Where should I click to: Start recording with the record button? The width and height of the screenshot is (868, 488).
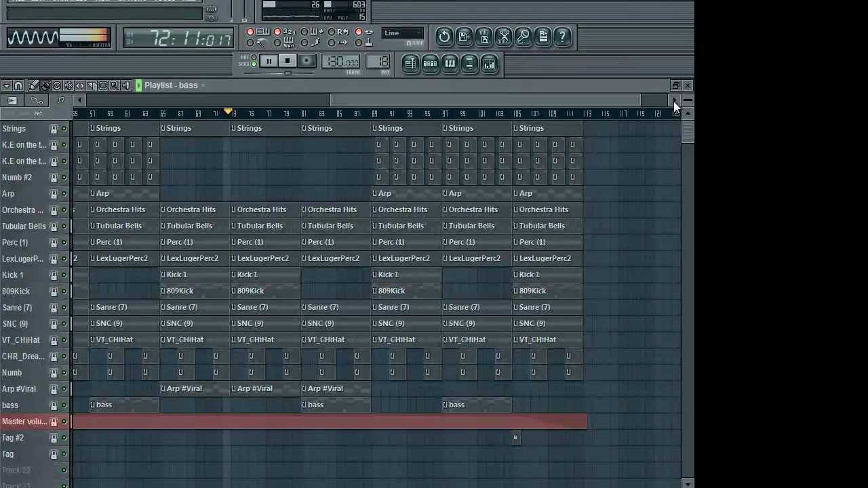click(x=307, y=62)
